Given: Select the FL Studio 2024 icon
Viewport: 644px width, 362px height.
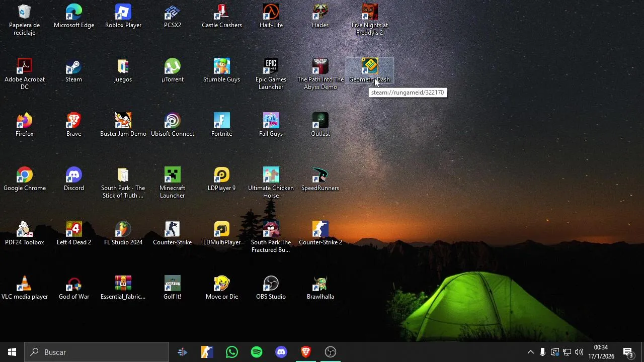Looking at the screenshot, I should (x=123, y=234).
